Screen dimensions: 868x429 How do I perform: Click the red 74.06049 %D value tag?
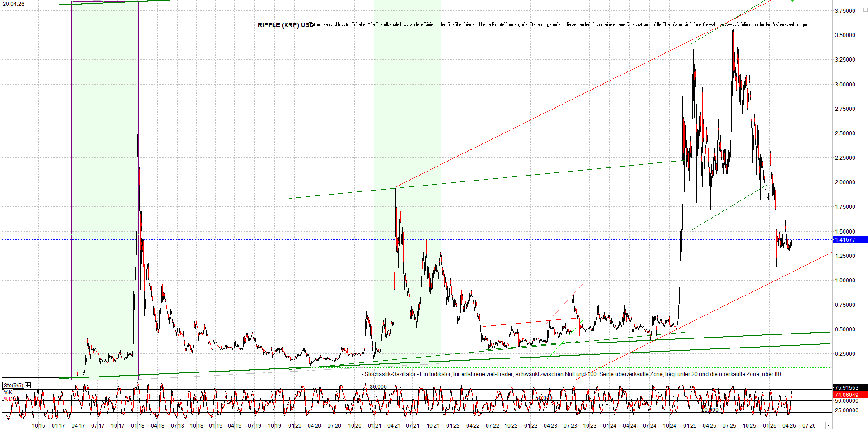tap(849, 395)
